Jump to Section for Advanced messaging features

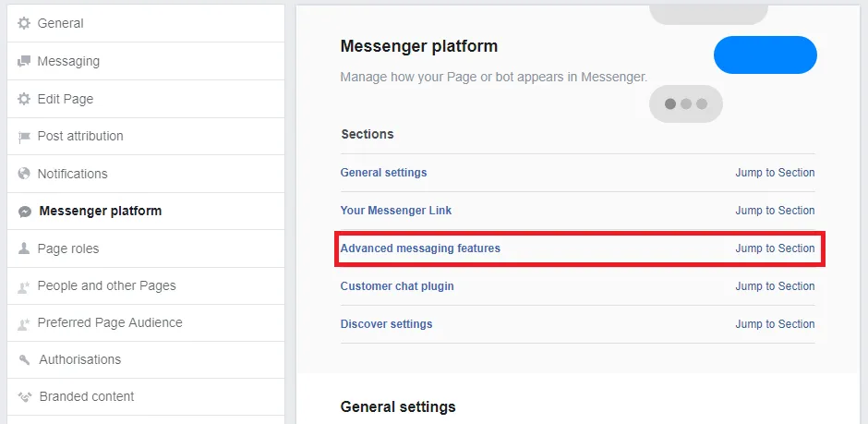coord(775,248)
